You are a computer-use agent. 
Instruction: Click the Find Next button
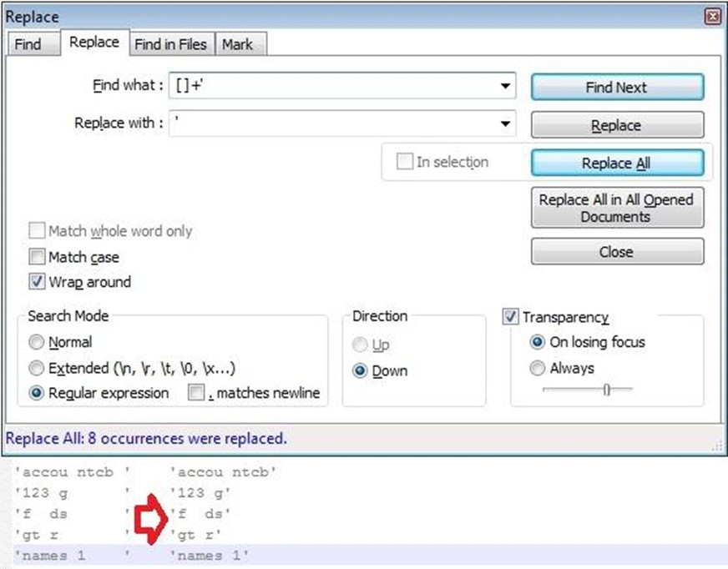(x=617, y=88)
